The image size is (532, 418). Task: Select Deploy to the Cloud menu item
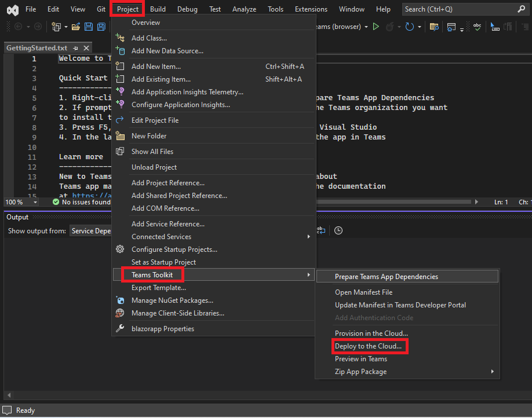click(368, 346)
